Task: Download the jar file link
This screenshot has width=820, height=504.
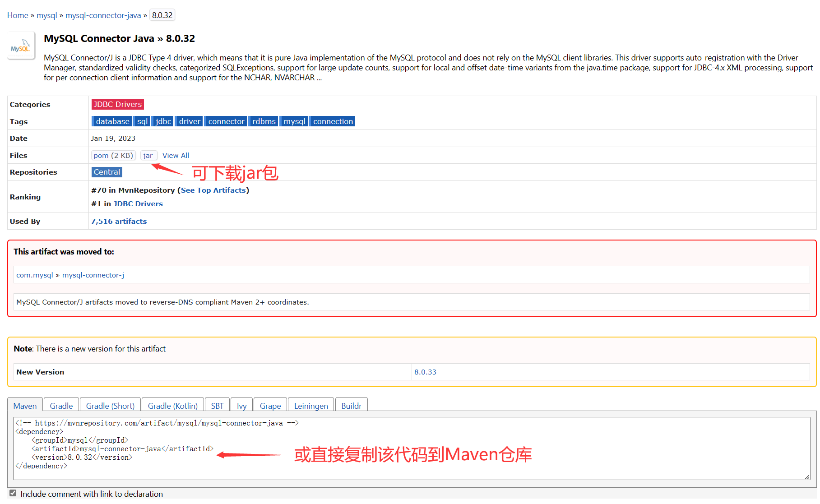Action: click(x=148, y=155)
